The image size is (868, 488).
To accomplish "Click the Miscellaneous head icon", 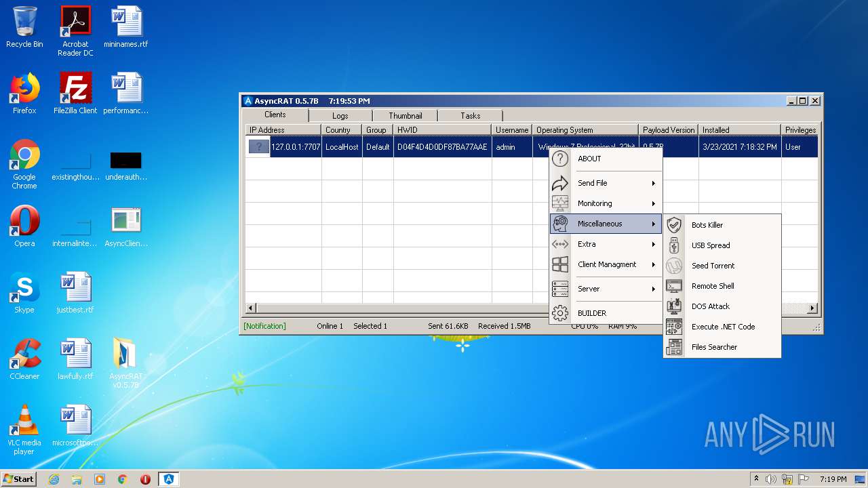I will pos(559,224).
